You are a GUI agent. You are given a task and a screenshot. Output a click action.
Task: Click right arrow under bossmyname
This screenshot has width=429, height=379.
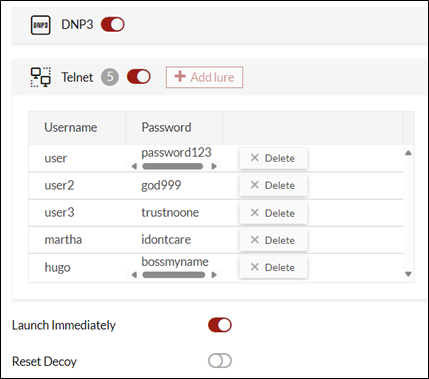click(214, 275)
